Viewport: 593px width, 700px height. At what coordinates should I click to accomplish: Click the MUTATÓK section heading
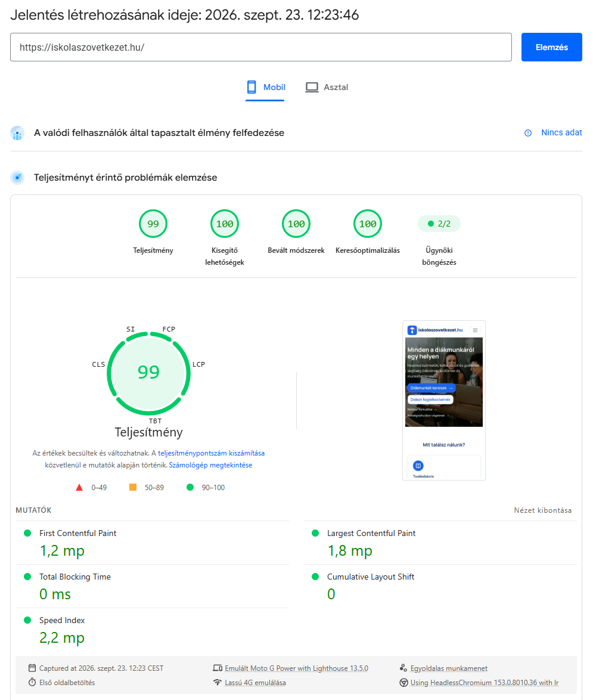(x=33, y=510)
